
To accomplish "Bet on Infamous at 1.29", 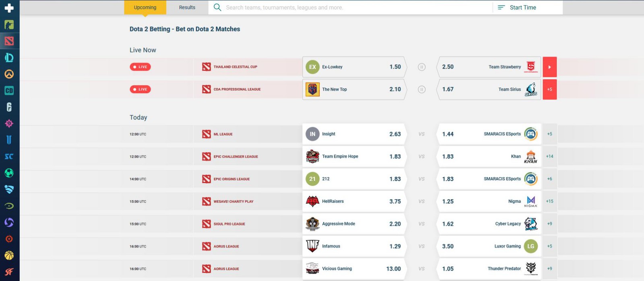I will (355, 246).
